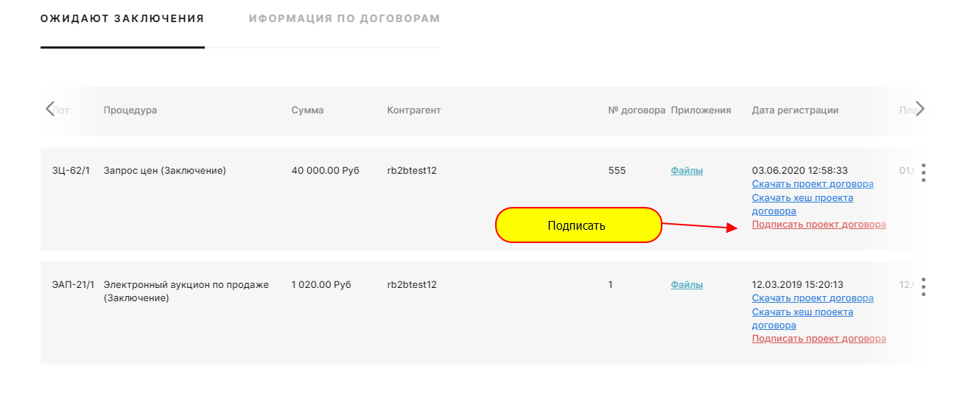Click the Процедура column header
The height and width of the screenshot is (394, 980).
click(x=130, y=110)
